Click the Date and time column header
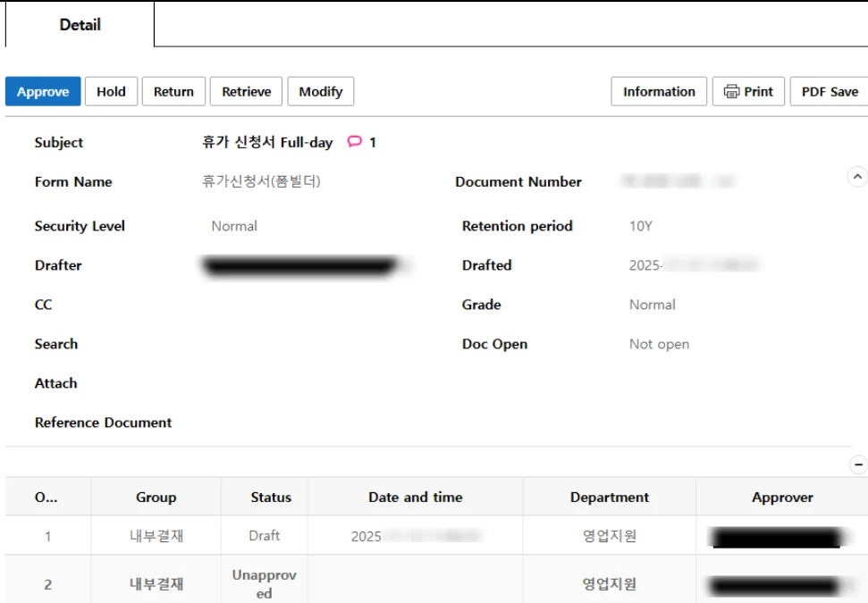 click(416, 498)
